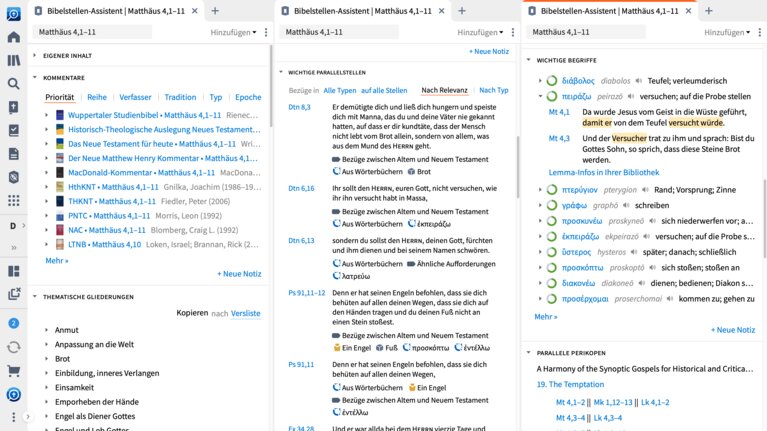
Task: Open the kebab menu of the middle panel
Action: (x=513, y=32)
